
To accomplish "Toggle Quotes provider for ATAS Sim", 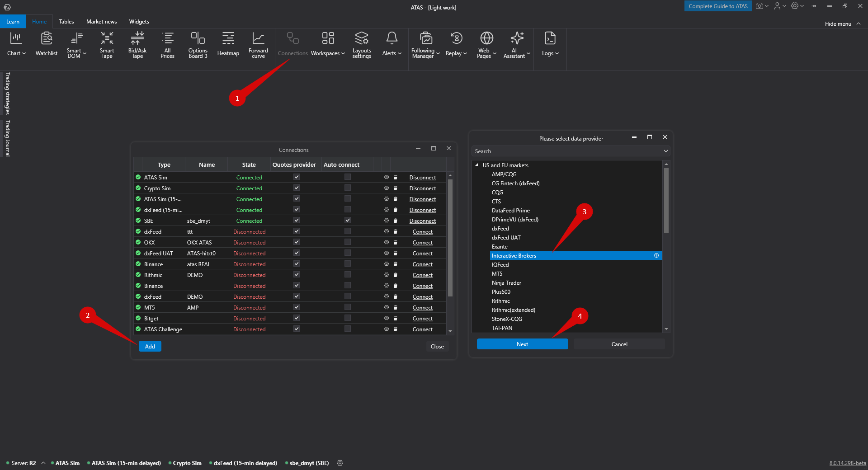I will [x=297, y=177].
